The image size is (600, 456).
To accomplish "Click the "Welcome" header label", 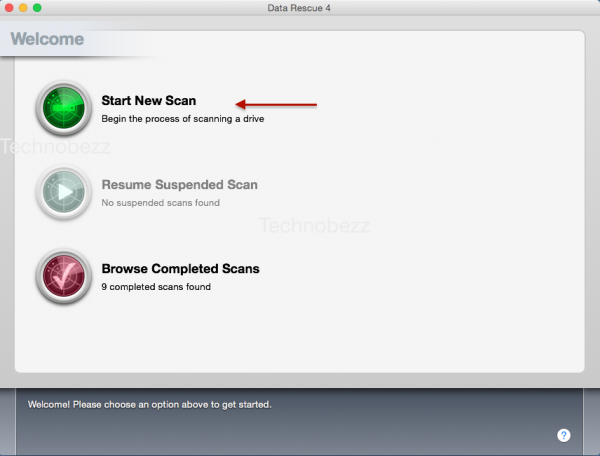I will (47, 40).
